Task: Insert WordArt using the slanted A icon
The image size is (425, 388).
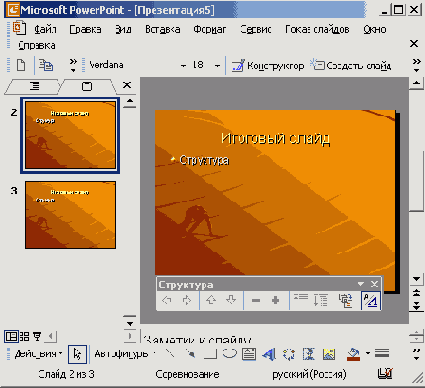Action: (269, 354)
